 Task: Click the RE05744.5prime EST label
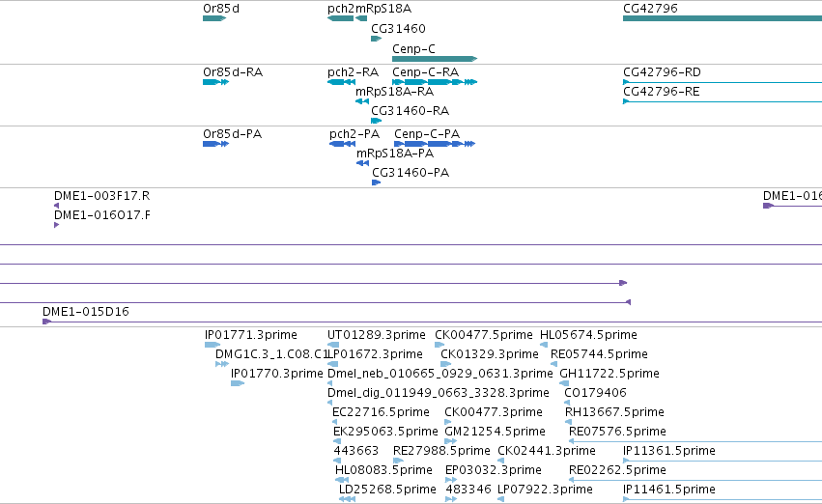coord(599,354)
